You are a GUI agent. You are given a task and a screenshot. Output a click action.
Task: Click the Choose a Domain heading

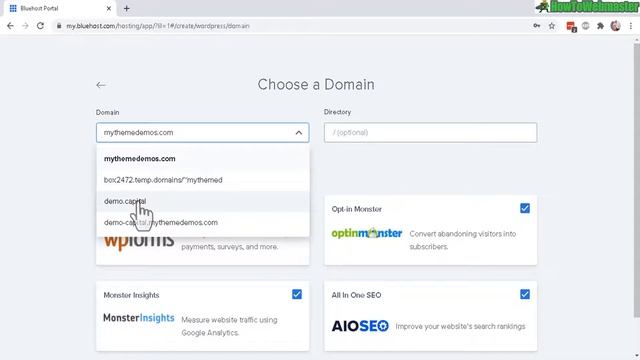316,84
